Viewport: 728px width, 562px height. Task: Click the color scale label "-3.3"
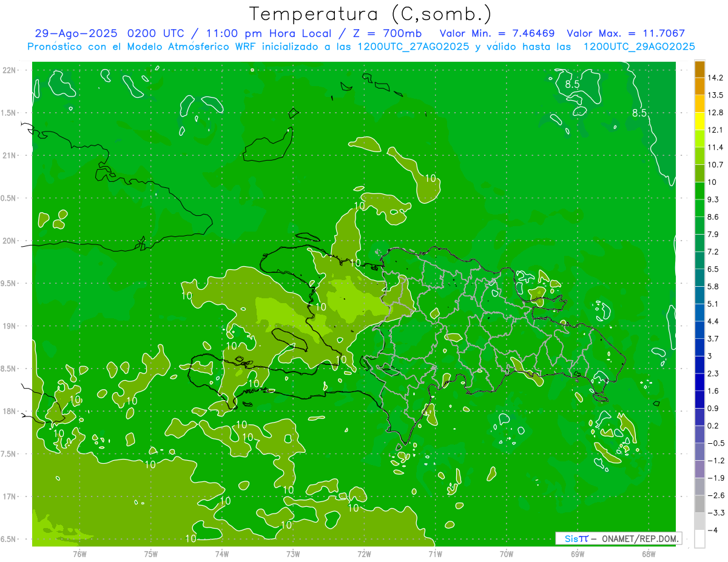(715, 513)
